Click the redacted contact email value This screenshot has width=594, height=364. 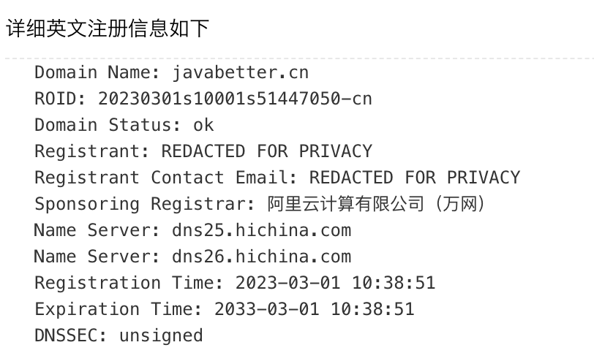(415, 178)
